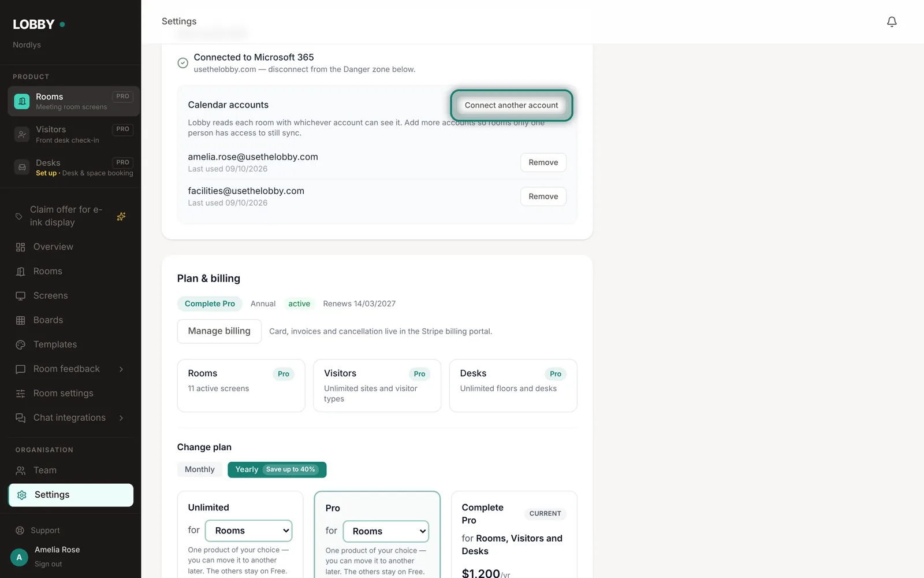Click the Screens monitor icon
924x578 pixels.
(x=21, y=295)
